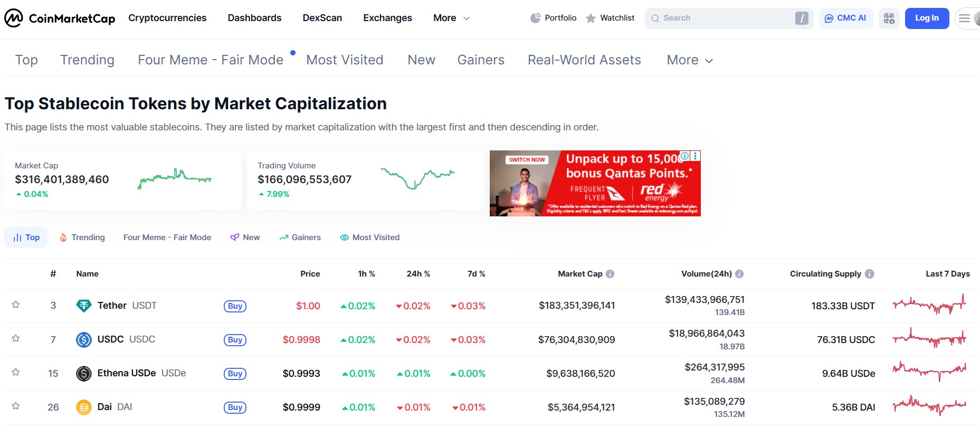
Task: Click the ad options icon on banner
Action: pos(696,156)
